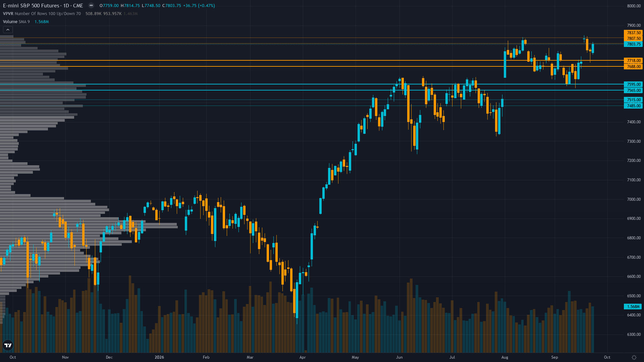Click the 1.463M VPVR total value

coord(130,14)
